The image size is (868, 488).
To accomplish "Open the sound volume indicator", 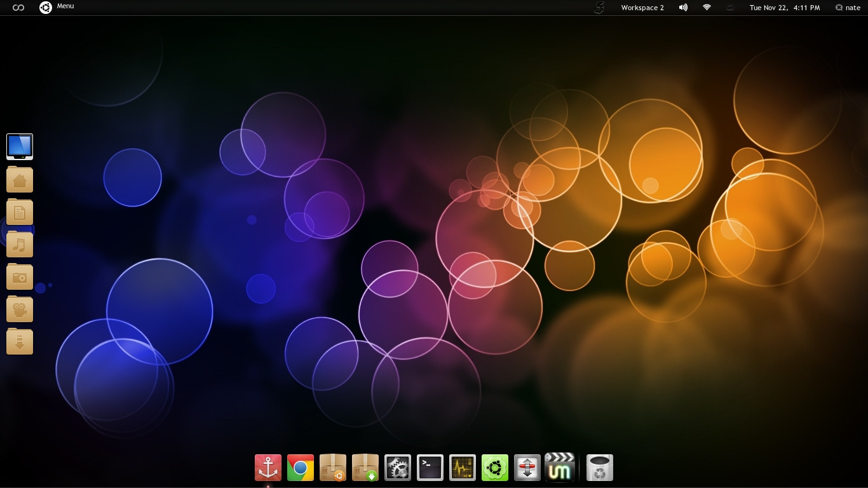I will pyautogui.click(x=683, y=8).
